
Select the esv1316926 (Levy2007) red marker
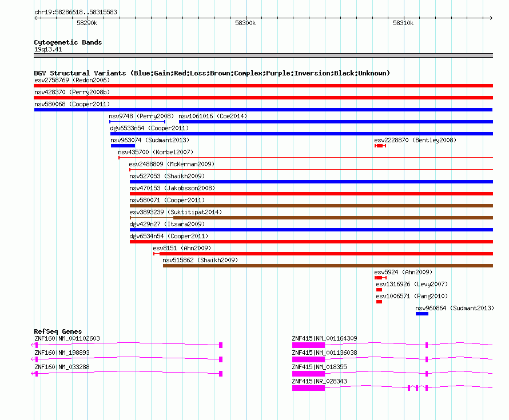(x=379, y=290)
